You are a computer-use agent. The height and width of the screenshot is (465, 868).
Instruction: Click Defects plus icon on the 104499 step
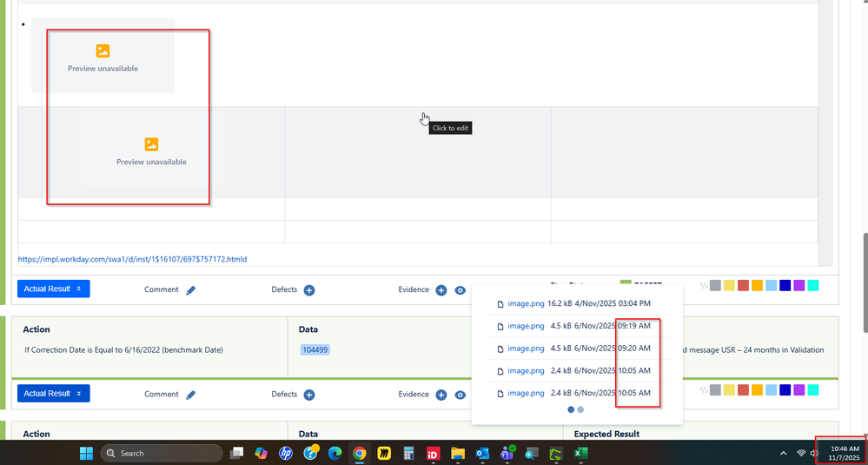(309, 395)
